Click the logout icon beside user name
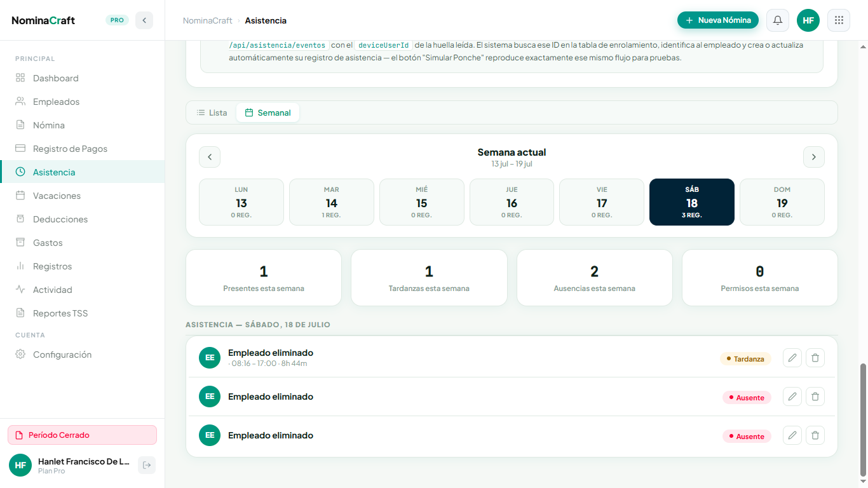This screenshot has width=868, height=488. 147,465
